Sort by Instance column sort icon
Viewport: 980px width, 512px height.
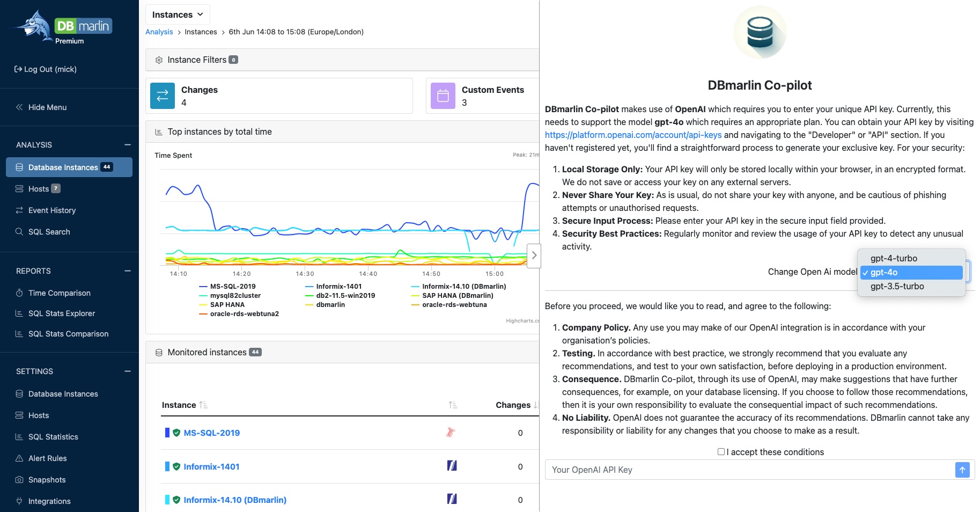point(203,405)
